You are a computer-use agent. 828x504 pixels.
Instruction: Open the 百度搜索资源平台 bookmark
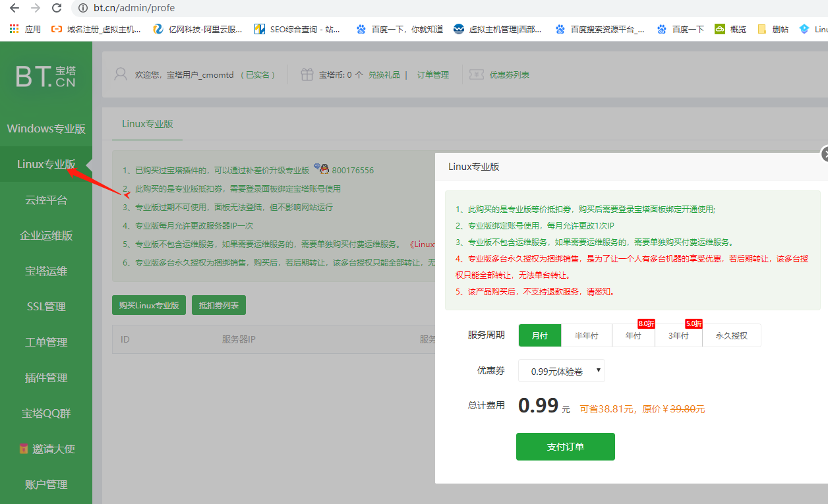(600, 29)
